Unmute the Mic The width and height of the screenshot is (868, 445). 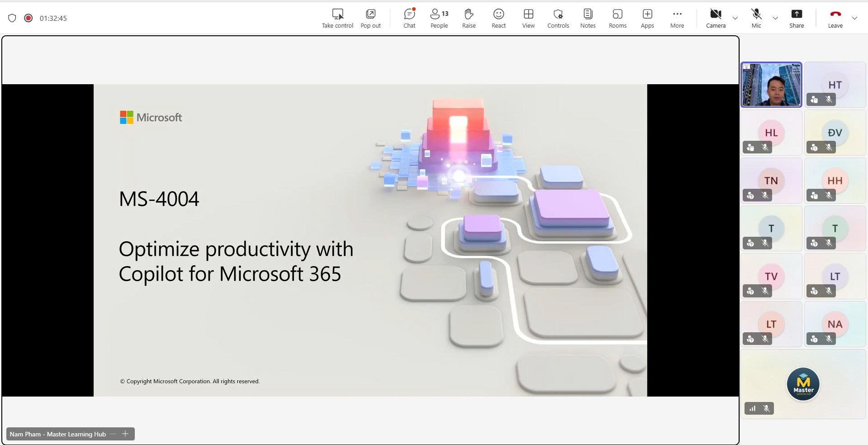[x=756, y=18]
